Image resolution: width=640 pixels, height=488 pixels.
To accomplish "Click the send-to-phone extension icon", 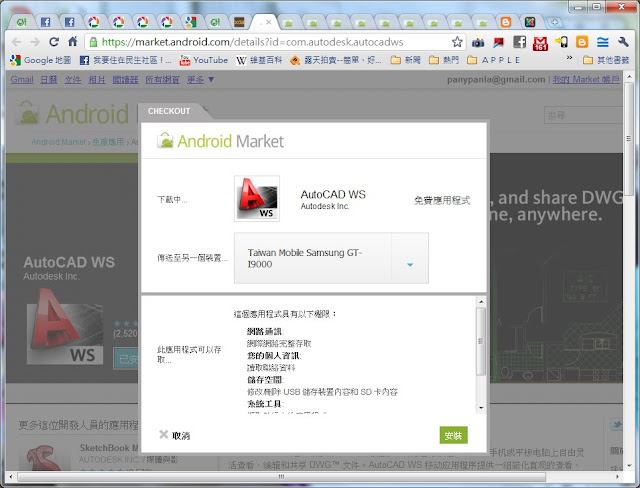I will (562, 42).
